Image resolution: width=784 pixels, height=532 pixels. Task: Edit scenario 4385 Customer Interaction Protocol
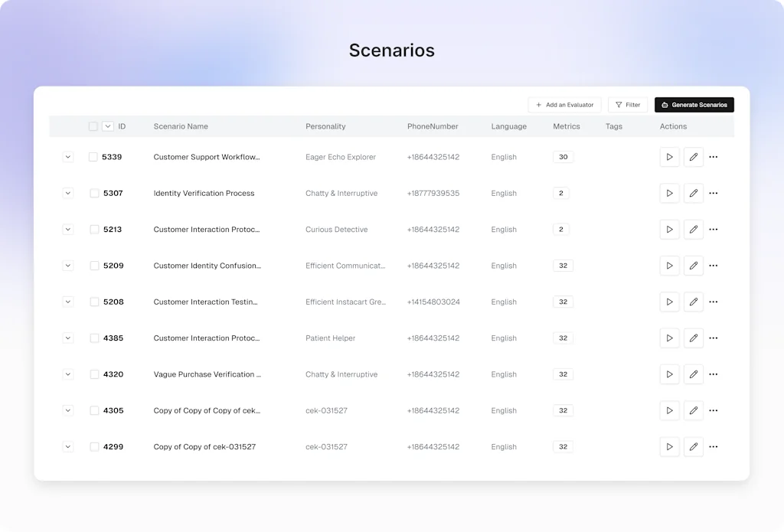coord(694,338)
